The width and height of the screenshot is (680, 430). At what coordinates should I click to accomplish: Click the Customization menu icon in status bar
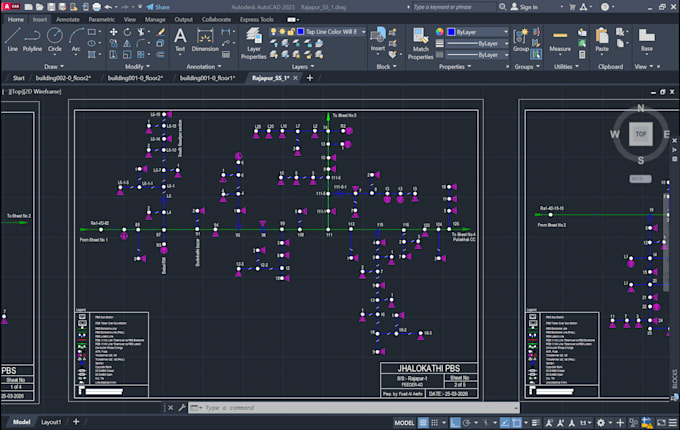(673, 422)
